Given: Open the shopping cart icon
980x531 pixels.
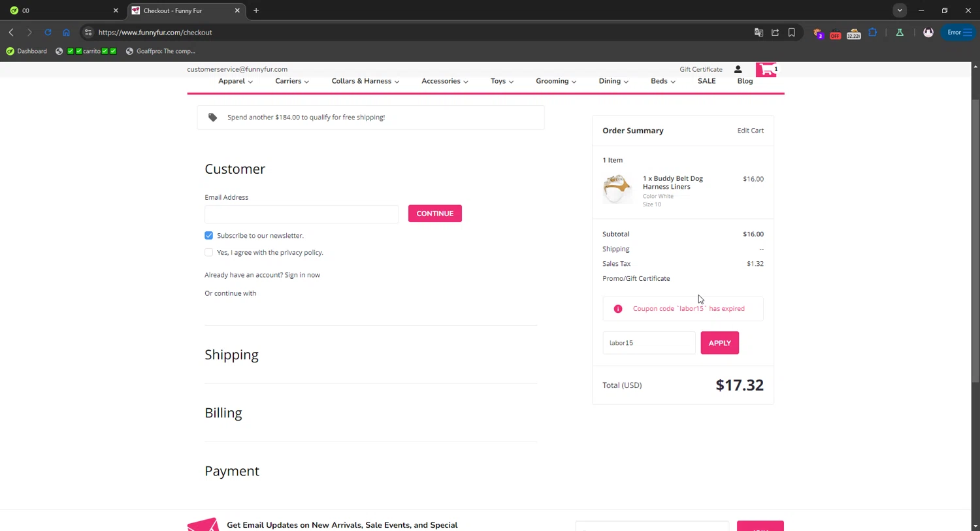Looking at the screenshot, I should tap(766, 69).
